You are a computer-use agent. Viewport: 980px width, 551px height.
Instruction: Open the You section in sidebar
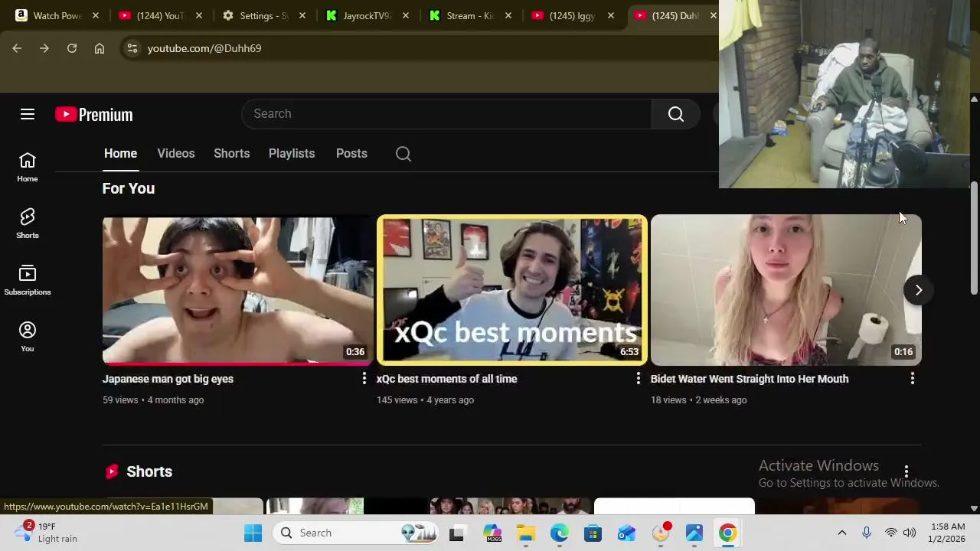[x=28, y=337]
